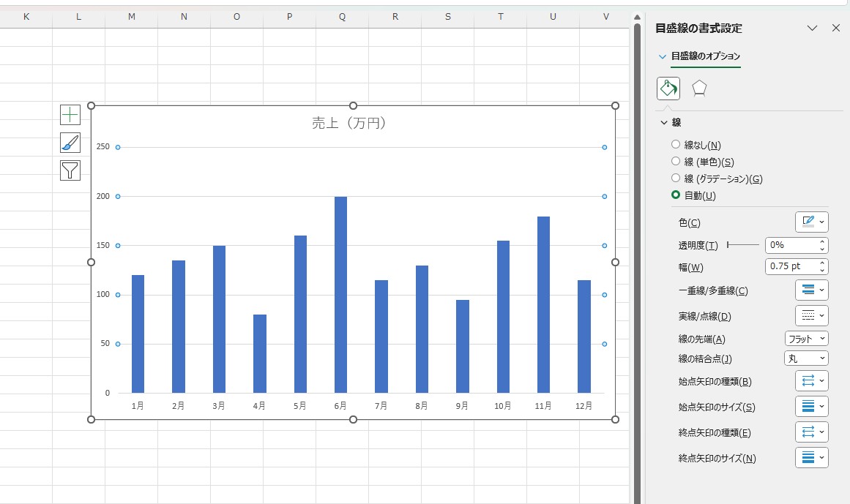Image resolution: width=850 pixels, height=504 pixels.
Task: Open the 色 line color picker
Action: pyautogui.click(x=811, y=222)
